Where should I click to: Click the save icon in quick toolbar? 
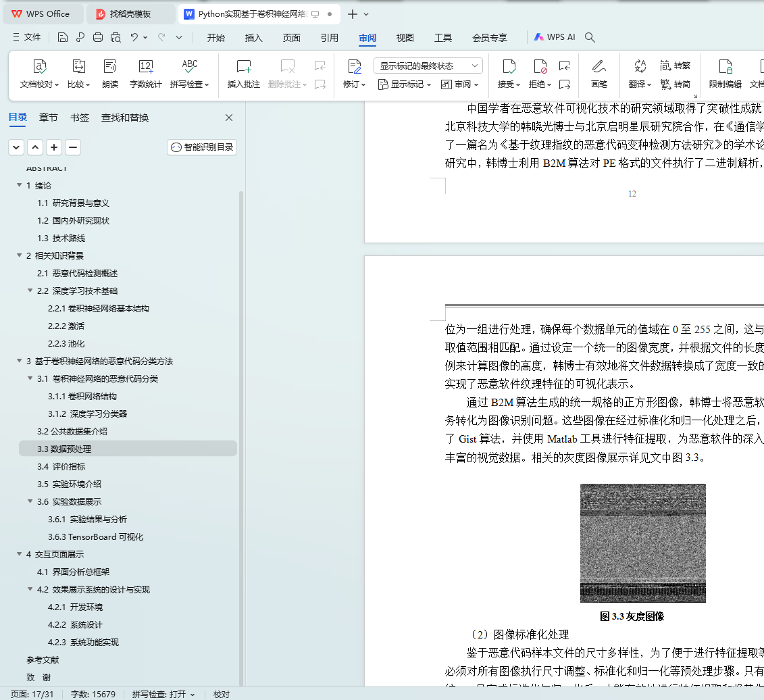point(62,38)
